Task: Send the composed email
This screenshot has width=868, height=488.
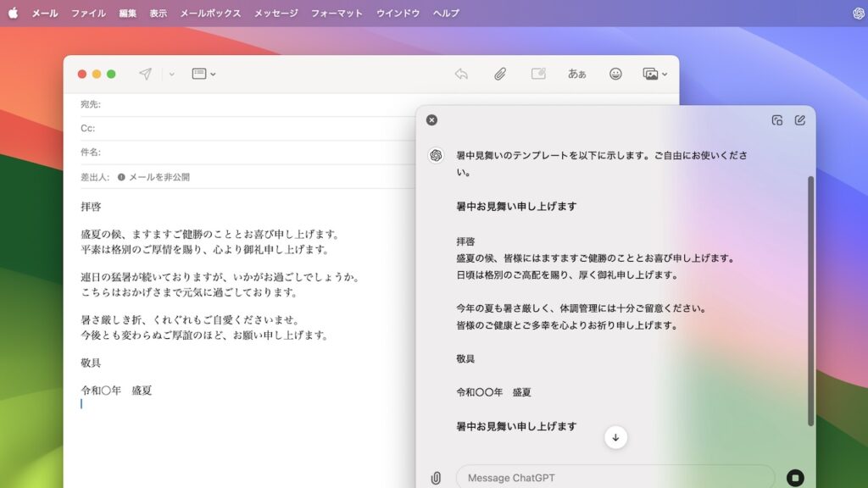Action: [145, 74]
